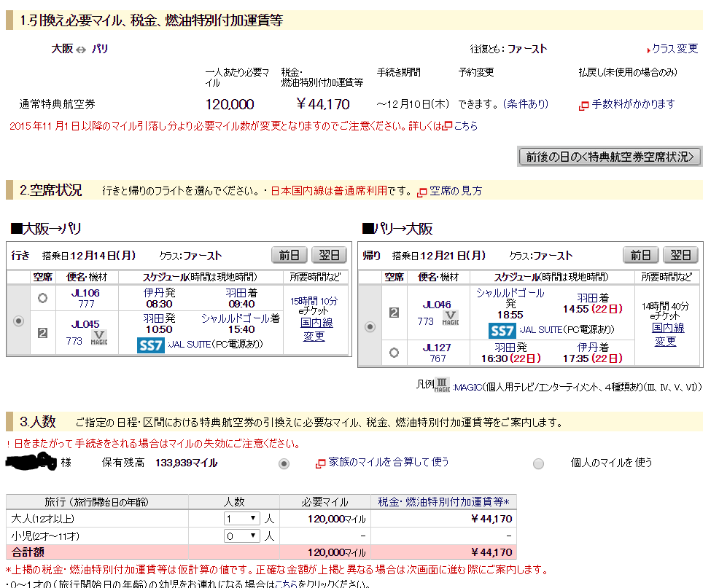
Task: Click the MAGIC III legend icon
Action: (x=442, y=385)
